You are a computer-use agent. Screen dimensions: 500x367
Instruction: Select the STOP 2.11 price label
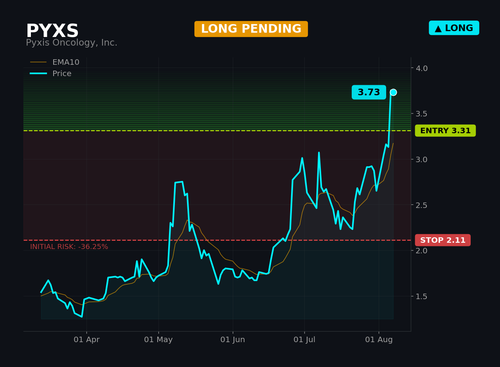coord(443,240)
